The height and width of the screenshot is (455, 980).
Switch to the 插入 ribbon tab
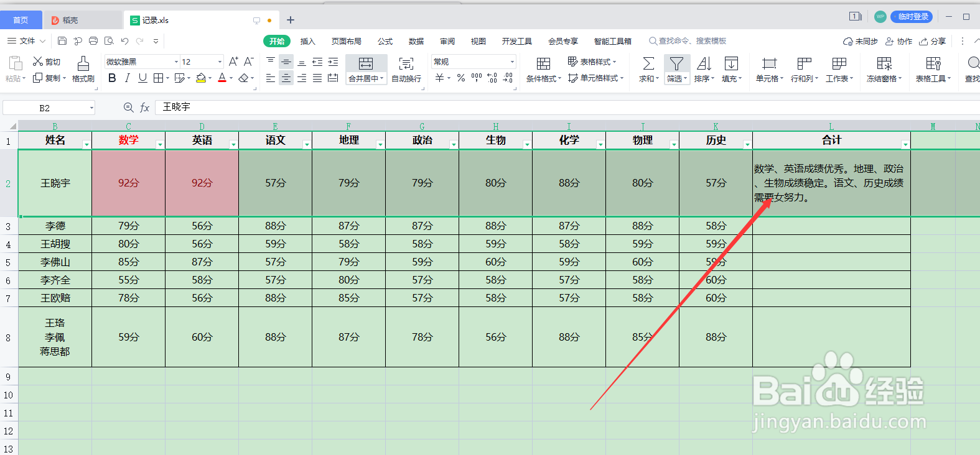(307, 41)
